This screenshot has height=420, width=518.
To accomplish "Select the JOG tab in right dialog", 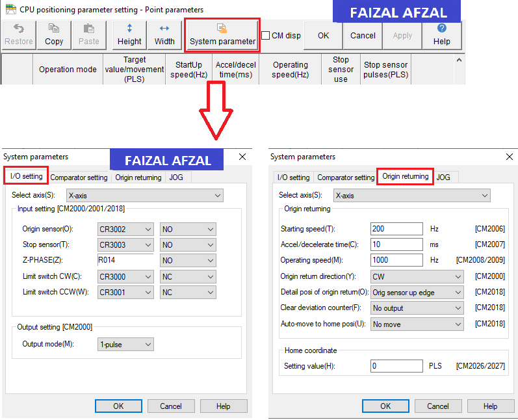I will [443, 177].
